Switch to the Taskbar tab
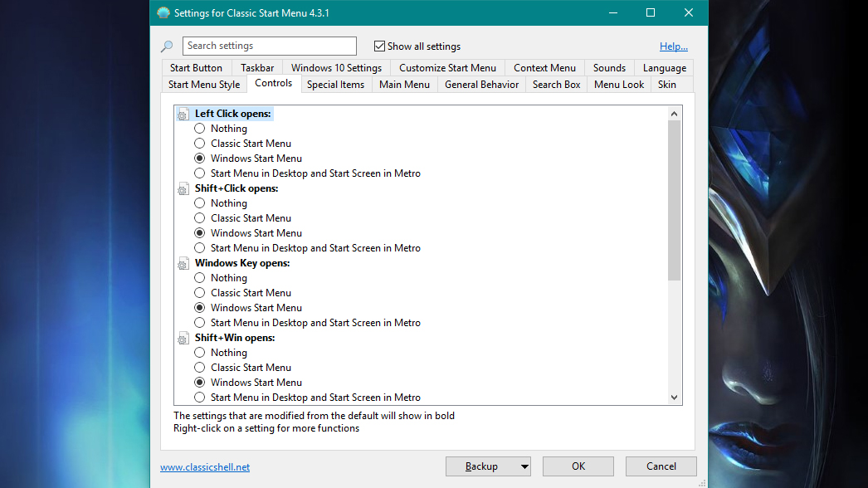 click(x=257, y=67)
